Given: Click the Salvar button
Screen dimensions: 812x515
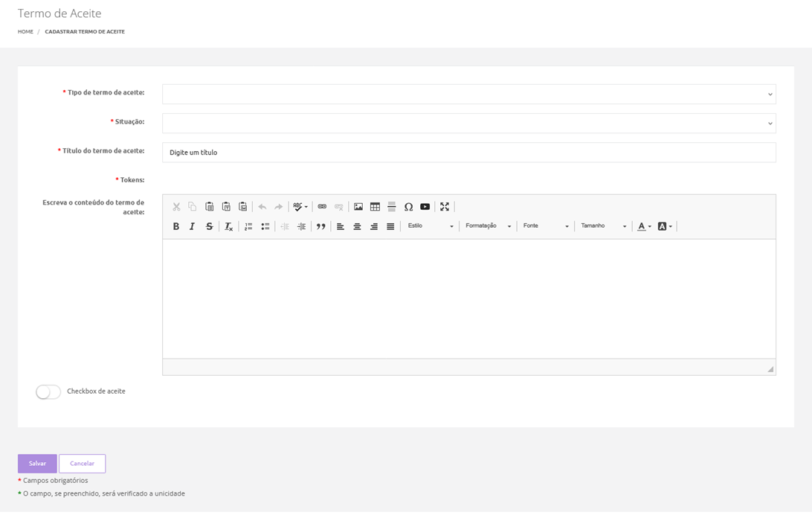Looking at the screenshot, I should click(37, 464).
